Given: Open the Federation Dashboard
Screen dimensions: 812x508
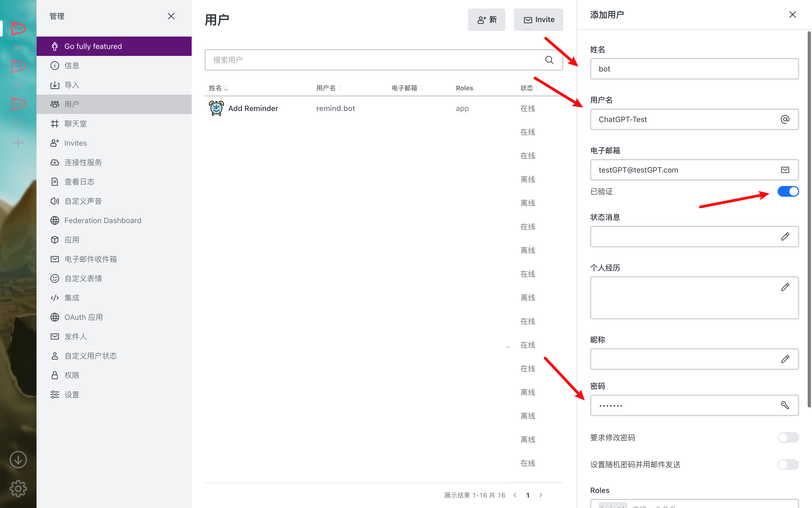Looking at the screenshot, I should pyautogui.click(x=114, y=220).
